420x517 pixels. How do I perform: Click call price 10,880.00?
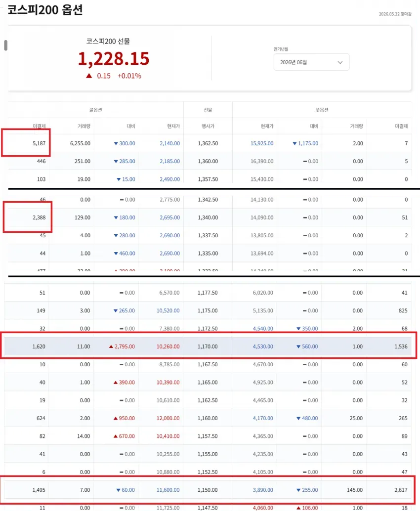click(x=168, y=472)
